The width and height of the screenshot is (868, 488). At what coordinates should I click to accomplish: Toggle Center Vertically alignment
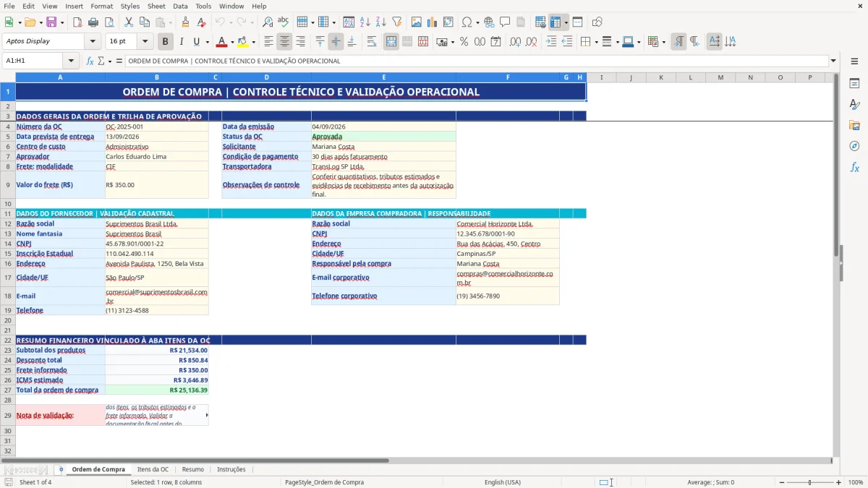[x=336, y=42]
